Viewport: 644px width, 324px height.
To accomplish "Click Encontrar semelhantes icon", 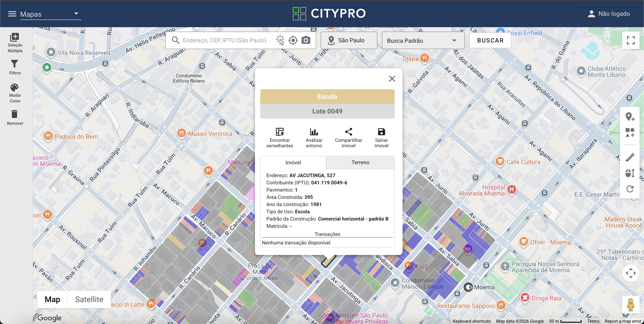I will [x=280, y=138].
